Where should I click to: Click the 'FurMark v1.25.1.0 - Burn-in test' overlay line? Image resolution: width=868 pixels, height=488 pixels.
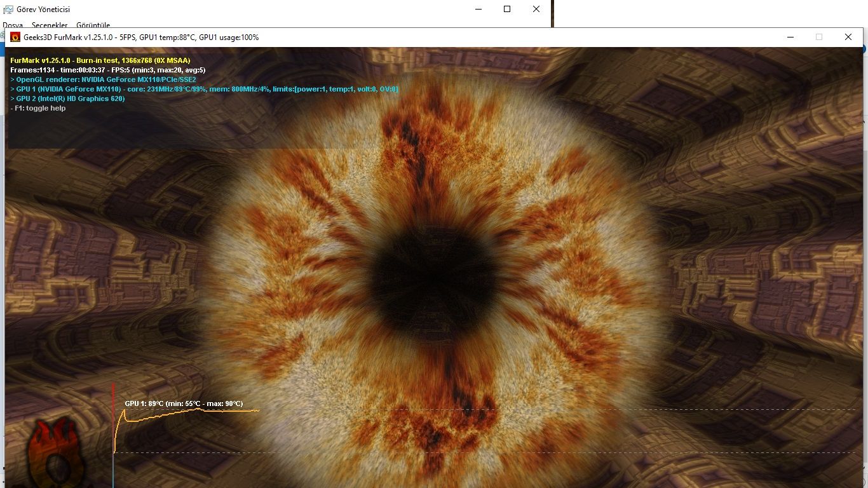[x=100, y=60]
